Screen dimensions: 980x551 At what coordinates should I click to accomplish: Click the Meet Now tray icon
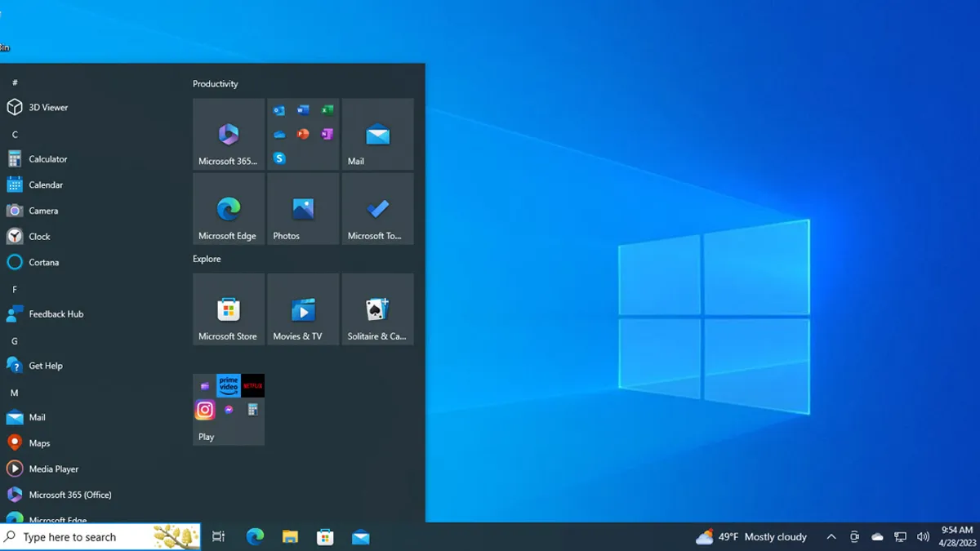tap(854, 537)
